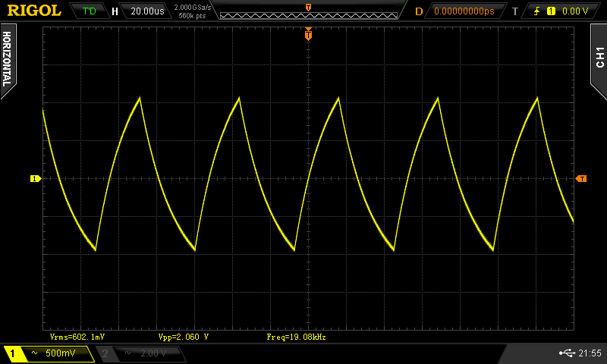
Task: Toggle channel 1 number badge
Action: pos(12,353)
